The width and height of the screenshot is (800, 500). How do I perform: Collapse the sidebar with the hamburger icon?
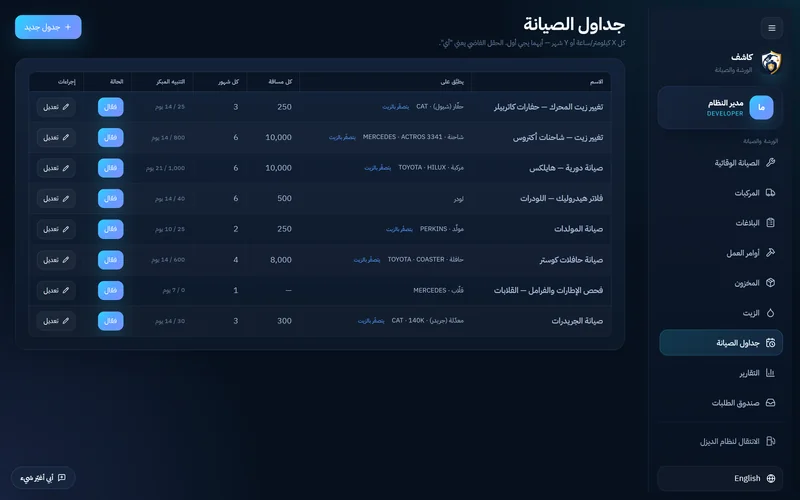pos(771,28)
